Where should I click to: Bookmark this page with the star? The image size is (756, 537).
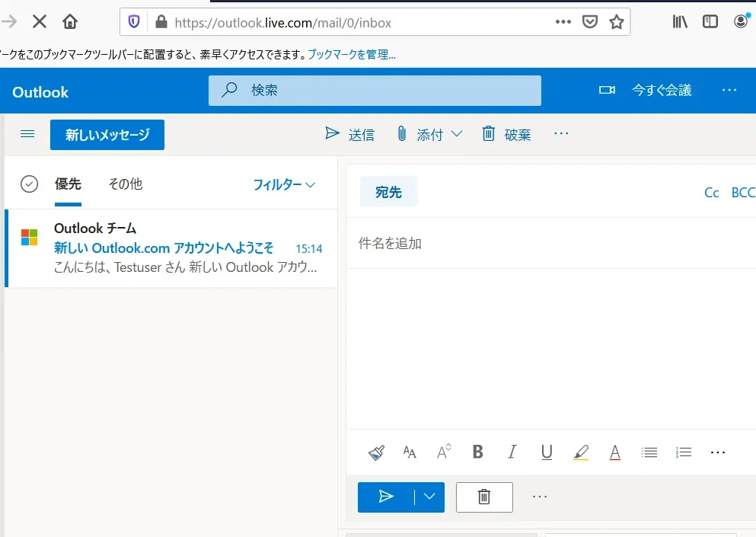click(616, 22)
